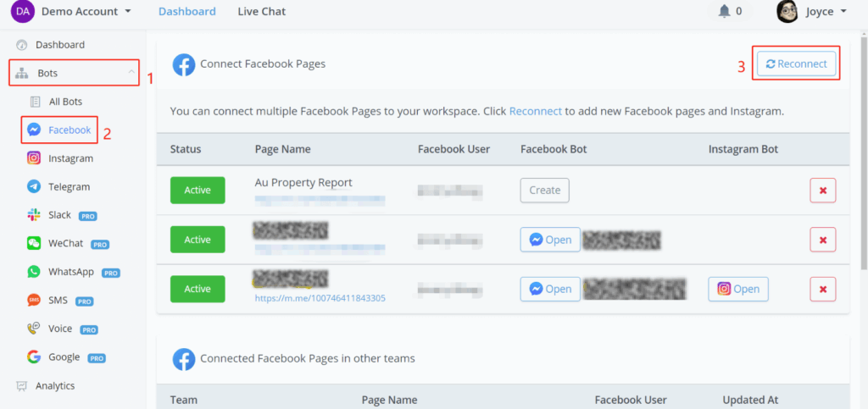The width and height of the screenshot is (868, 409).
Task: Open Instagram bots from sidebar icon
Action: 34,158
